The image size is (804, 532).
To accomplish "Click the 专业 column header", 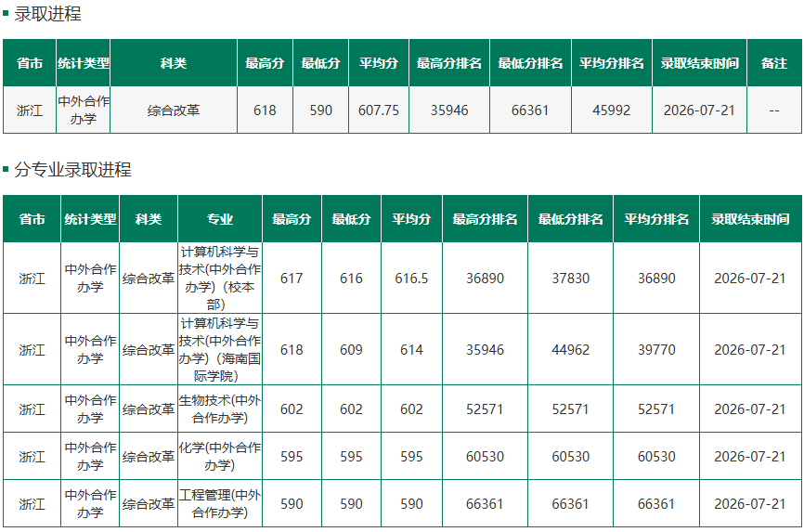I will click(x=220, y=219).
